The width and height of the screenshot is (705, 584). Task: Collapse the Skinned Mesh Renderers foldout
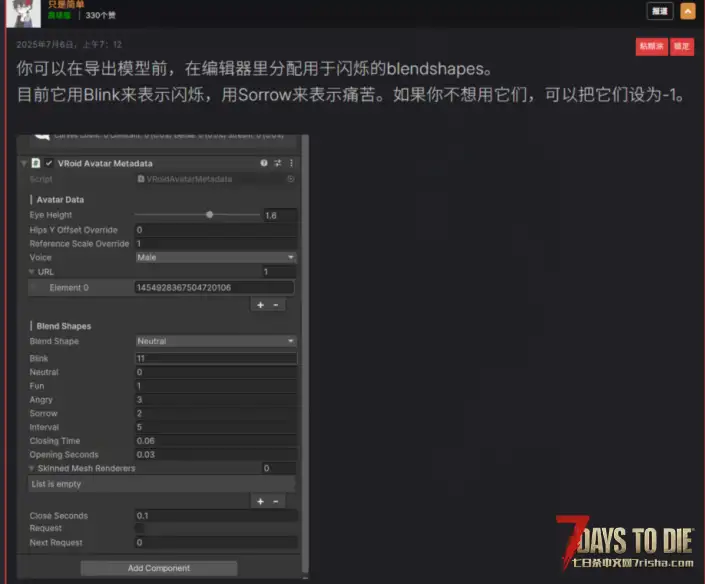(32, 468)
